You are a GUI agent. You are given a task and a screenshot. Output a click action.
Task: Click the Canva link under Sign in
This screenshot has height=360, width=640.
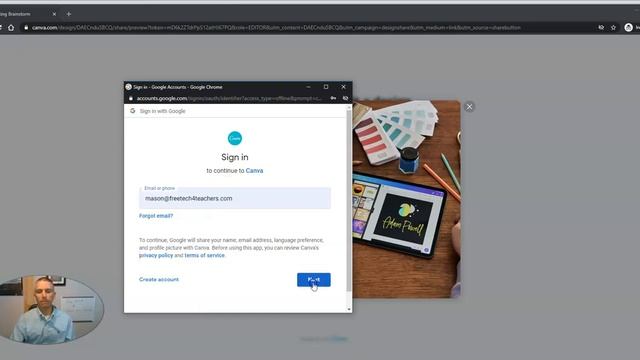(x=254, y=171)
